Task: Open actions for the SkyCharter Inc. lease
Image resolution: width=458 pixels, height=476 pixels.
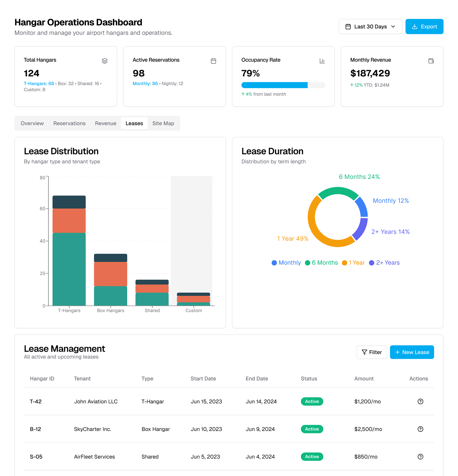Action: (420, 429)
